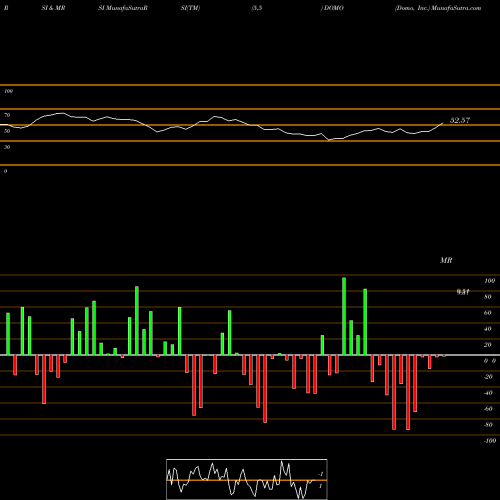The image size is (500, 500).
Task: Click the end of the RSI line
Action: (443, 123)
